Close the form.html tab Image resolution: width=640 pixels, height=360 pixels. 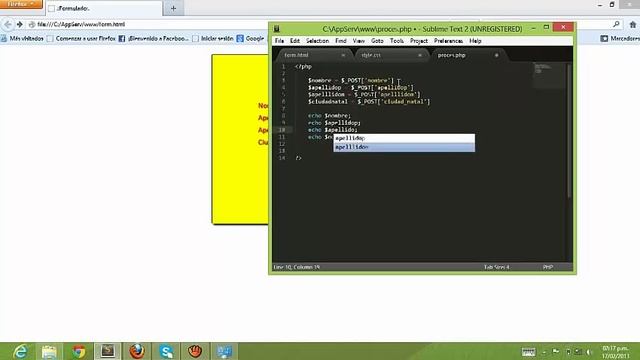coord(343,55)
